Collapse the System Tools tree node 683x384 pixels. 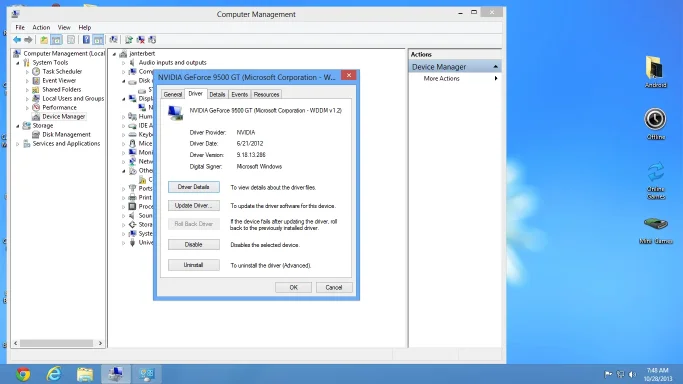[18, 63]
